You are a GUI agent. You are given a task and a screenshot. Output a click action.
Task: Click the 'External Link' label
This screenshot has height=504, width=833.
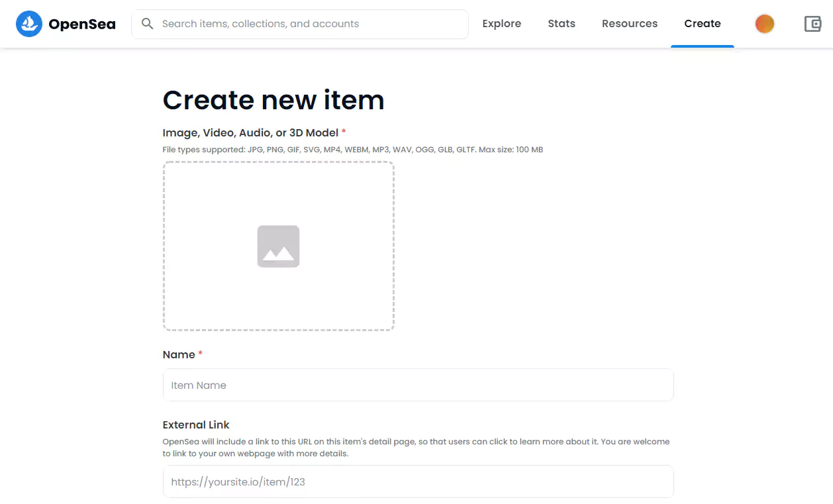[x=196, y=425]
